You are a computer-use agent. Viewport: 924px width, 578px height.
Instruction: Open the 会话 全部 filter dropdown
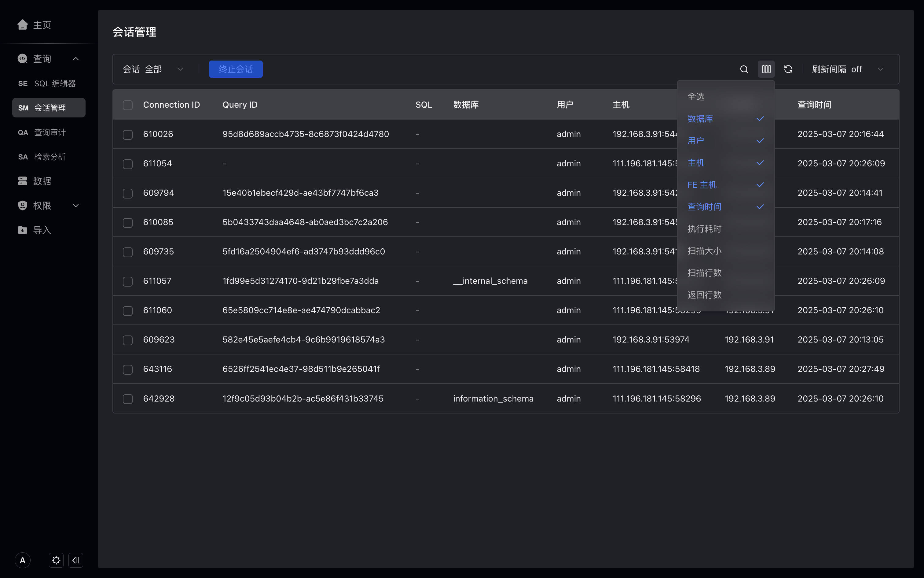coord(153,69)
